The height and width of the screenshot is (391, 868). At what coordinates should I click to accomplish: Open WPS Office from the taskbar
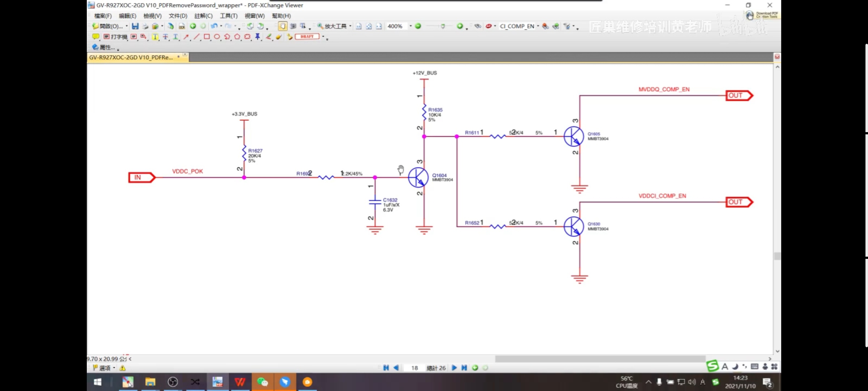click(x=240, y=382)
